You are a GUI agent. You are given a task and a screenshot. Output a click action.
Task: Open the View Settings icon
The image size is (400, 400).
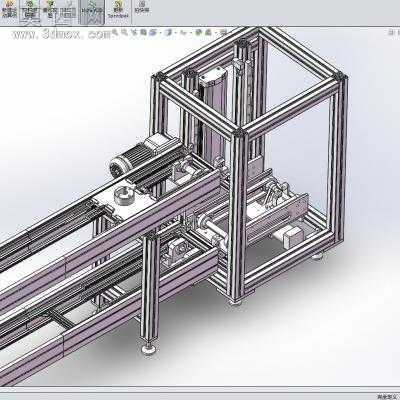pyautogui.click(x=223, y=32)
